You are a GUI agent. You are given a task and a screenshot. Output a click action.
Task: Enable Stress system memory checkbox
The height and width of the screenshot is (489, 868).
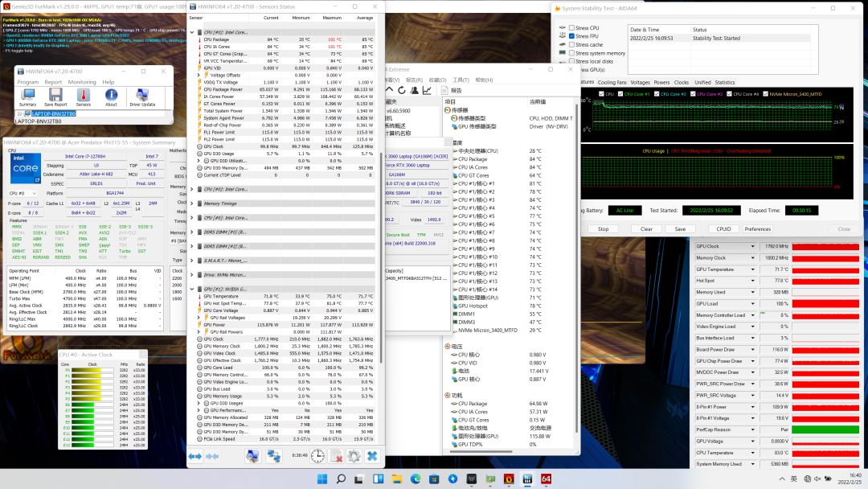coord(572,53)
